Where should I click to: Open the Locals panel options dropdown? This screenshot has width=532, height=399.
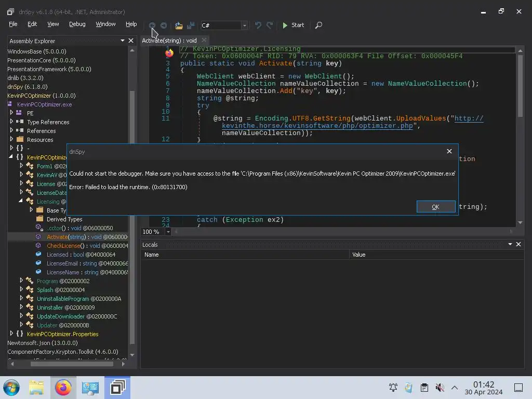(510, 244)
